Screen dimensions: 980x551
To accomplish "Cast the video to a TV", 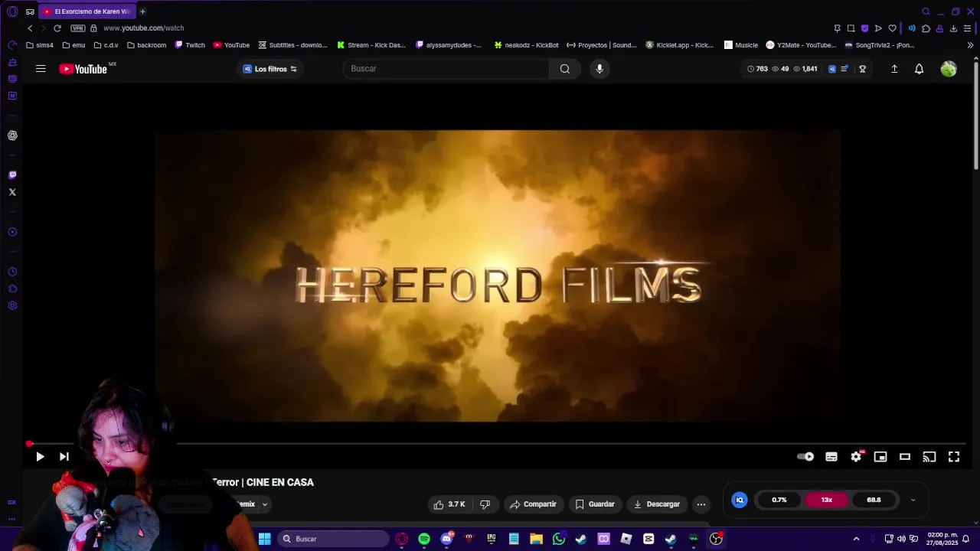I will (x=929, y=457).
